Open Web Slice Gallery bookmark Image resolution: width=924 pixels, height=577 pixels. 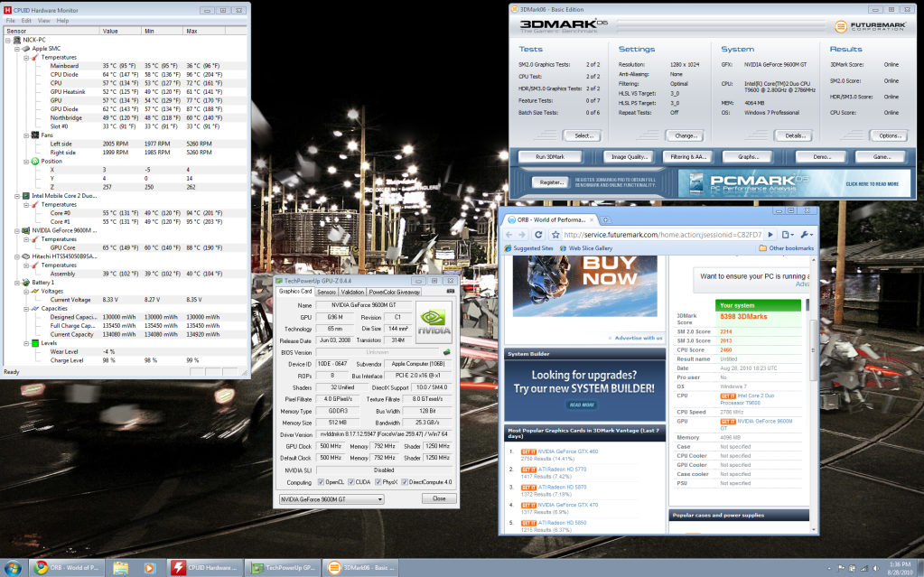pos(586,248)
